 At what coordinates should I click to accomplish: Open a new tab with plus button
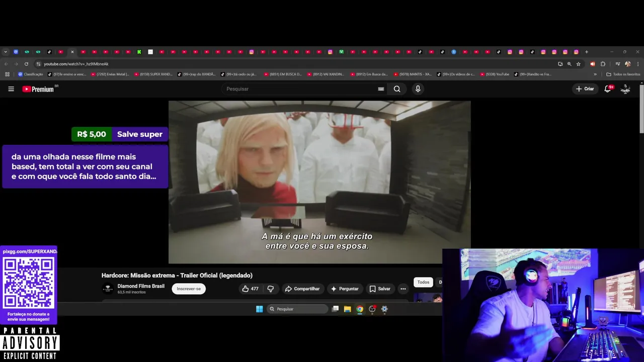click(586, 52)
